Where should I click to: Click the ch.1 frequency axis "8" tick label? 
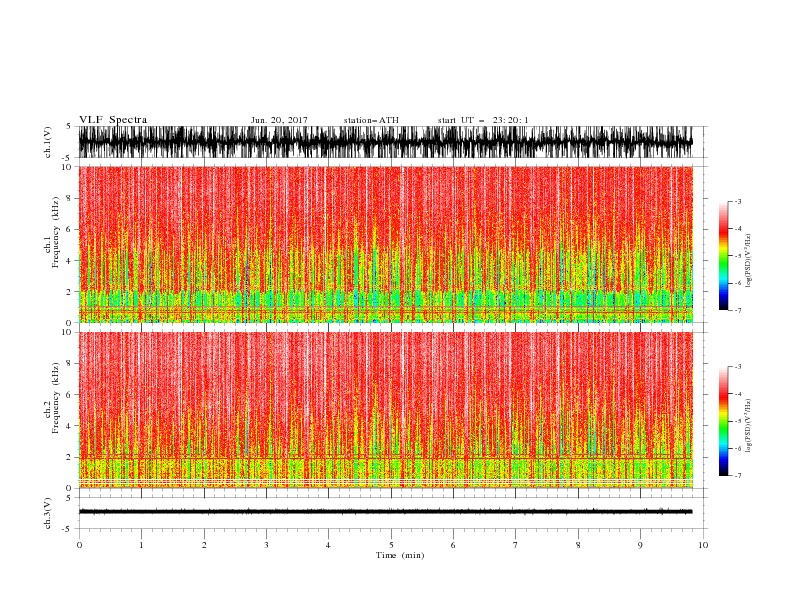click(69, 198)
